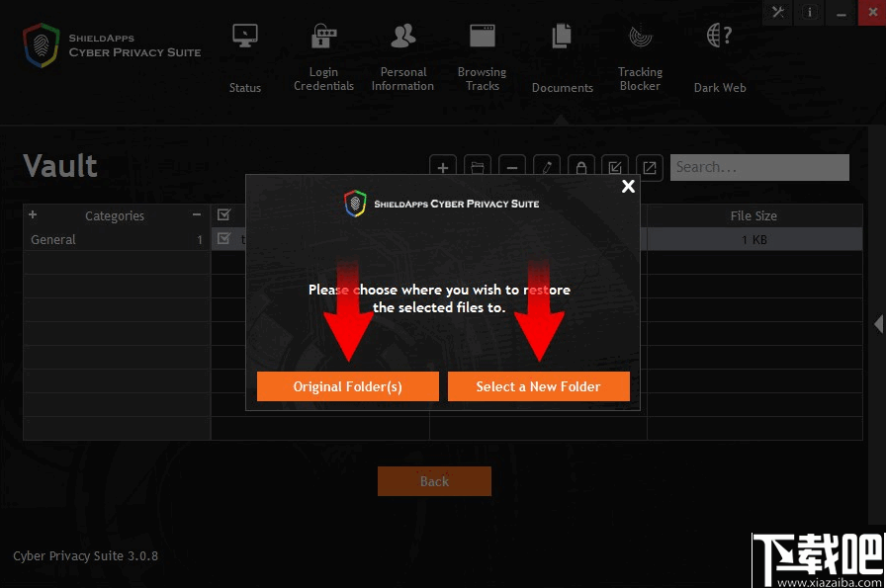Click the 1 KB file size cell
This screenshot has height=588, width=886.
coord(754,239)
